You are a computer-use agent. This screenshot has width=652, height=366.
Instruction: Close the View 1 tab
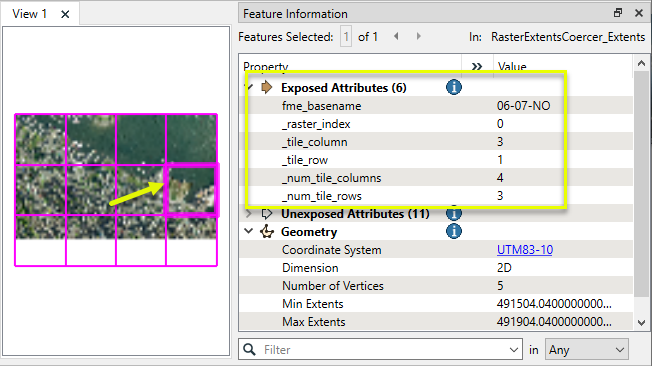click(x=65, y=14)
